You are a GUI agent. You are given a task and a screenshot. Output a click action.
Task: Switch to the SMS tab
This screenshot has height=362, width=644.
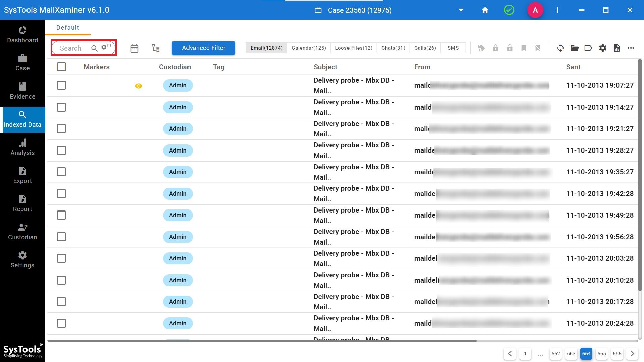click(x=453, y=48)
